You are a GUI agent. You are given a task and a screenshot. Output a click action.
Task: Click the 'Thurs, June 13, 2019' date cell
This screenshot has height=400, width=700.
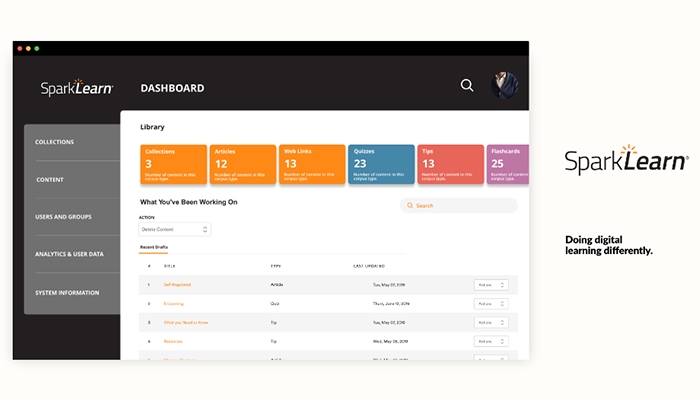click(391, 304)
